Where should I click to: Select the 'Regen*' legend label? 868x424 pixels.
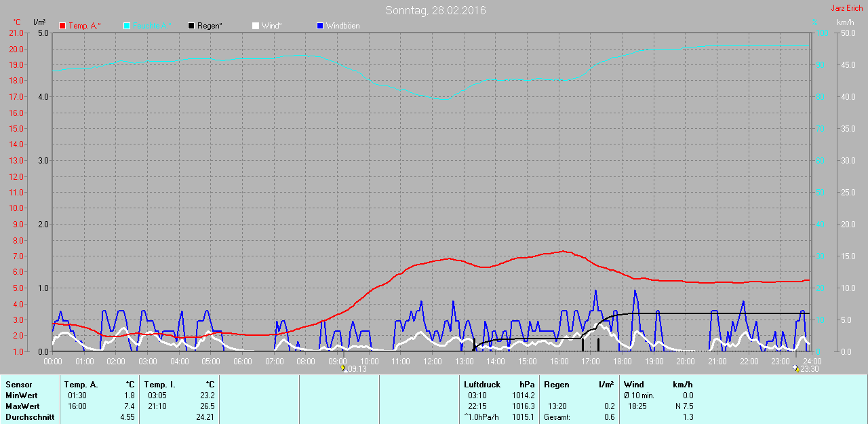point(210,26)
